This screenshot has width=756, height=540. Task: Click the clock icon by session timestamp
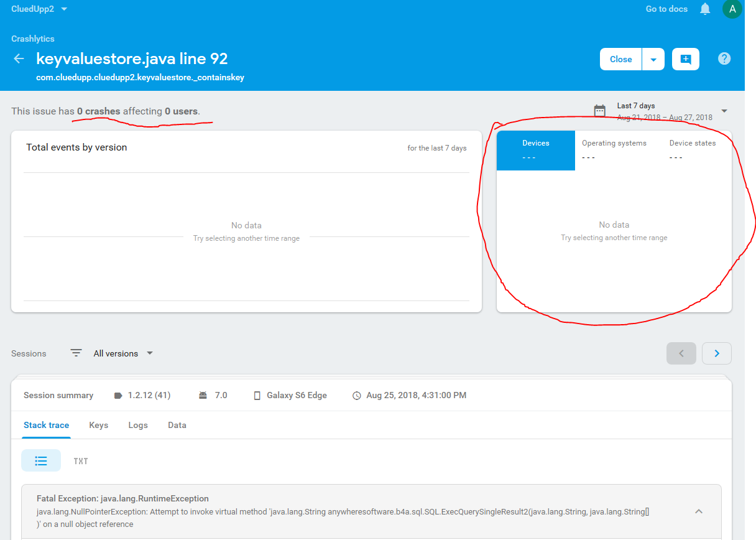(357, 396)
